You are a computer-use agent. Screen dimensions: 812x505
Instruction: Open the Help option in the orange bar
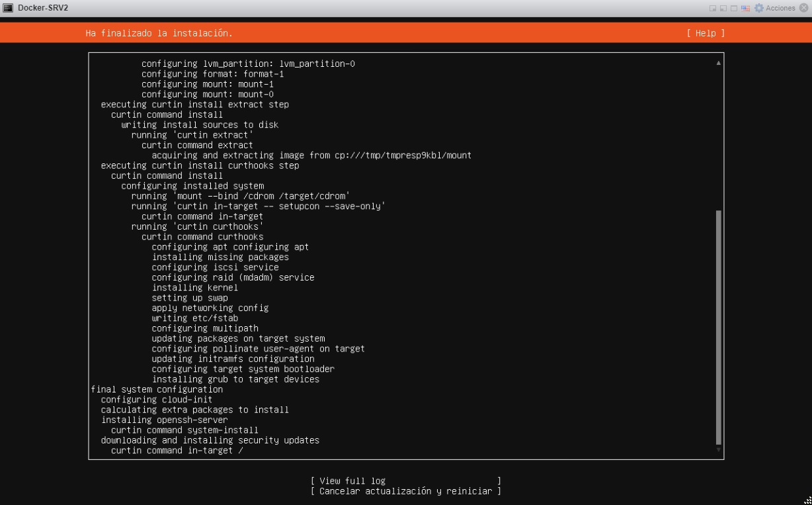[705, 32]
